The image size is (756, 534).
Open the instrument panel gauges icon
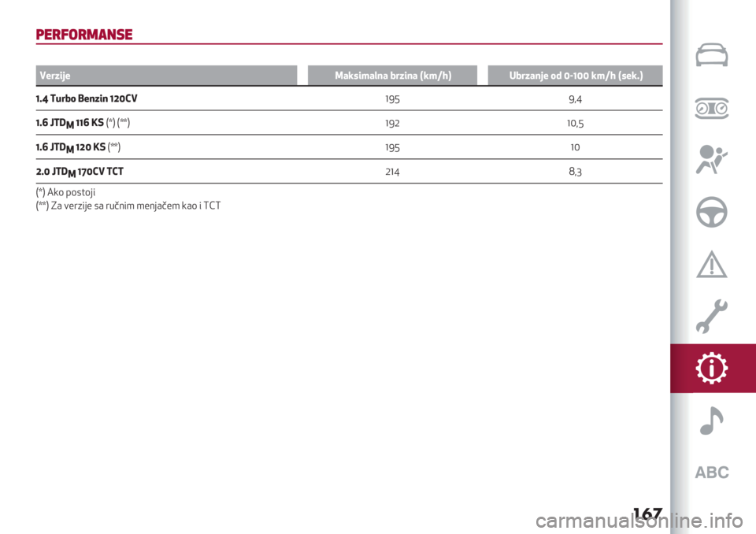pos(712,108)
